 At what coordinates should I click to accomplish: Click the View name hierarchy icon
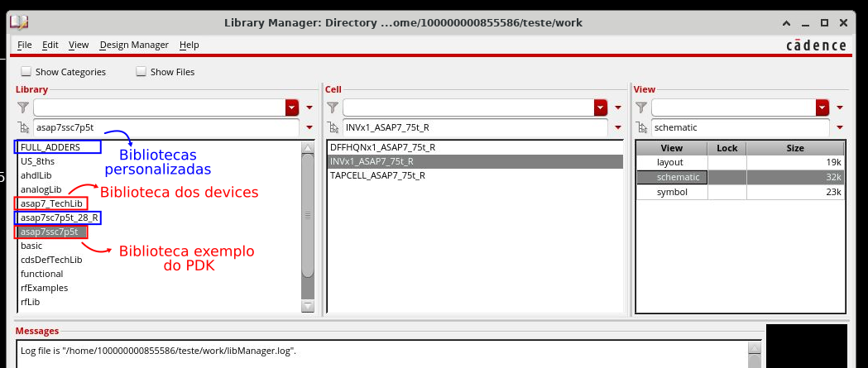(x=641, y=128)
